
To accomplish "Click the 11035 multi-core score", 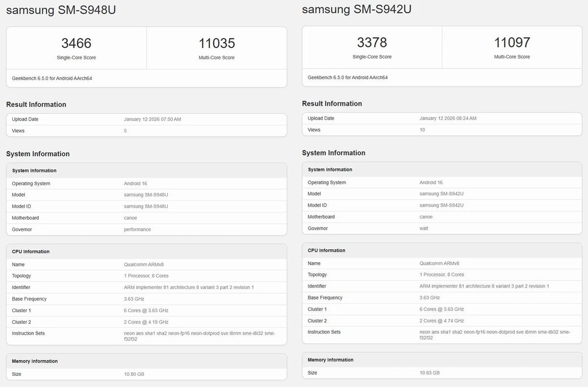I will [x=217, y=43].
